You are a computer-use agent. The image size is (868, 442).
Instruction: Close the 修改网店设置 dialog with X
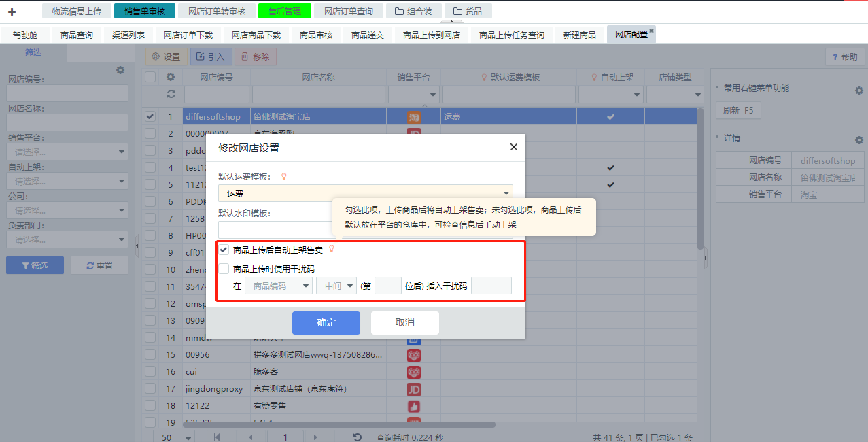pos(513,147)
